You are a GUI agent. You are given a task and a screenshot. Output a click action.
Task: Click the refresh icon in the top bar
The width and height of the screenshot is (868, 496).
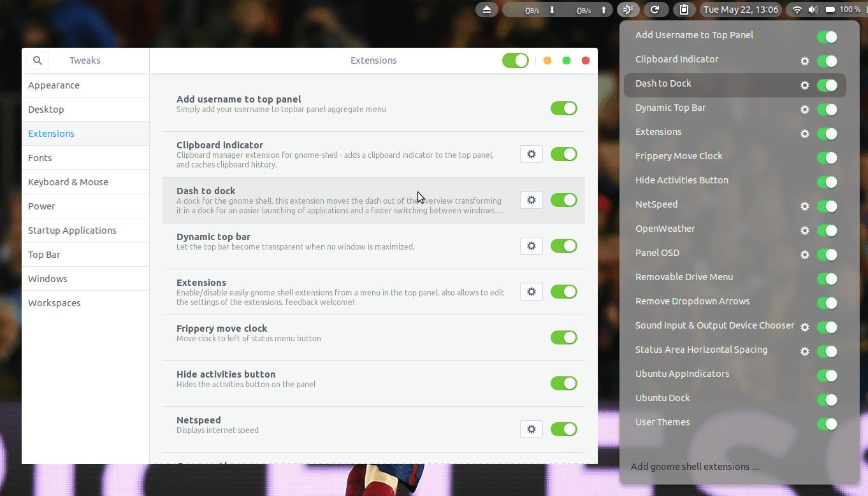pyautogui.click(x=655, y=10)
